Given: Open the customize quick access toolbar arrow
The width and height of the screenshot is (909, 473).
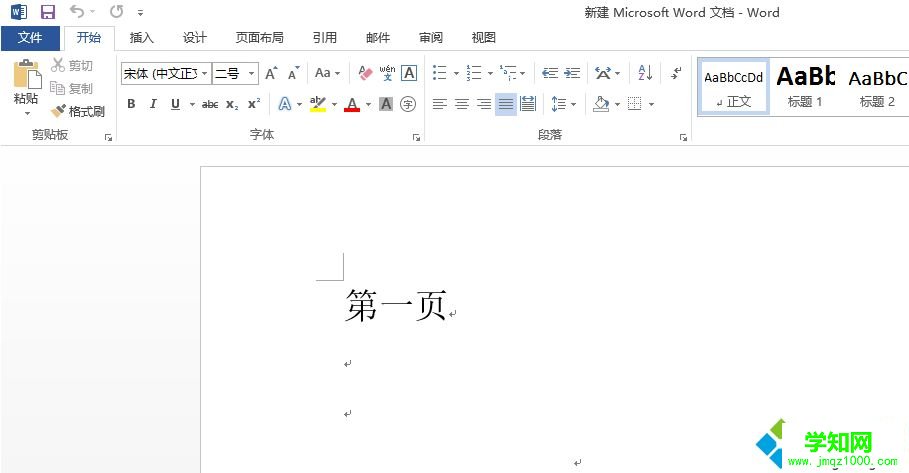Looking at the screenshot, I should (x=140, y=12).
